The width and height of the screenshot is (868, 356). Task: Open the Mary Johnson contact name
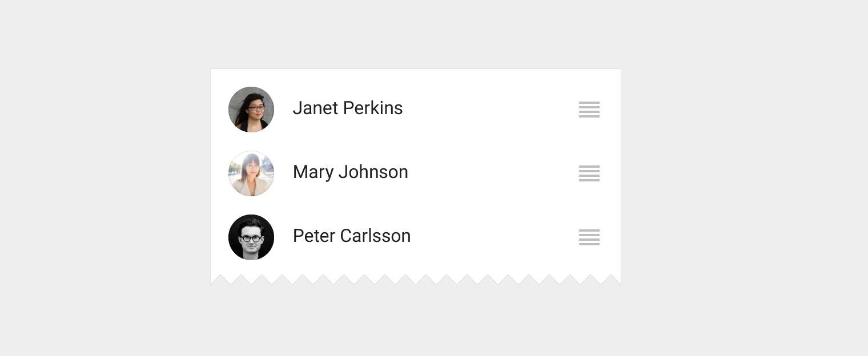tap(350, 172)
